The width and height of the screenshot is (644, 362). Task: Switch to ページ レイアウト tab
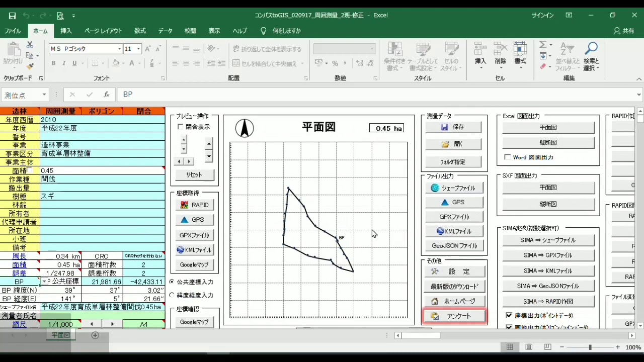(x=103, y=31)
